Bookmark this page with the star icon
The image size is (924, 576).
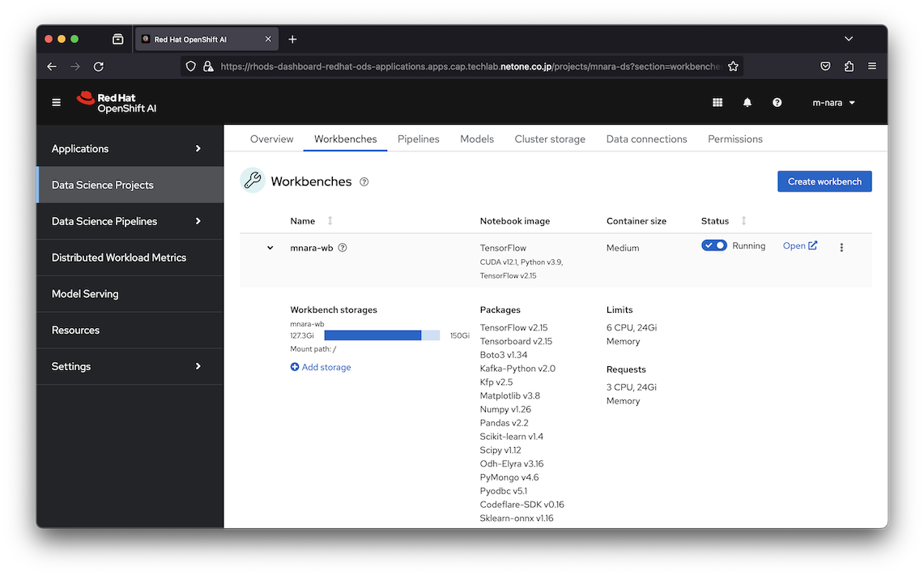coord(733,66)
